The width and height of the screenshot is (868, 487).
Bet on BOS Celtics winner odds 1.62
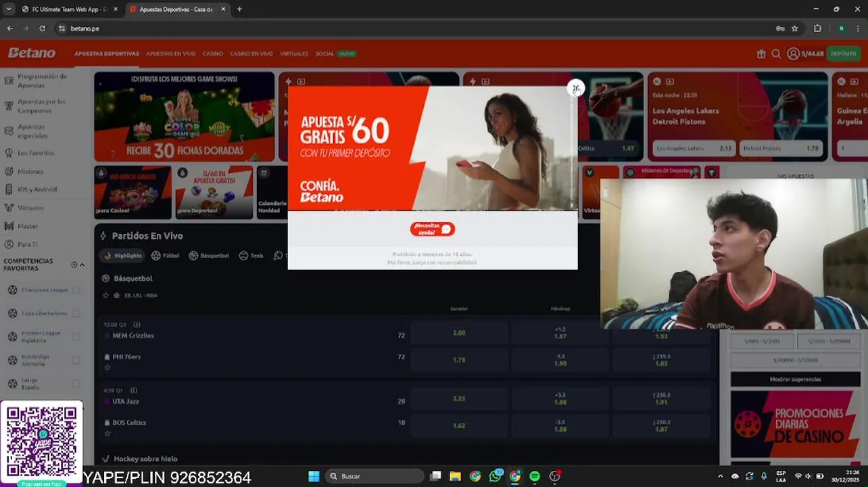coord(459,425)
